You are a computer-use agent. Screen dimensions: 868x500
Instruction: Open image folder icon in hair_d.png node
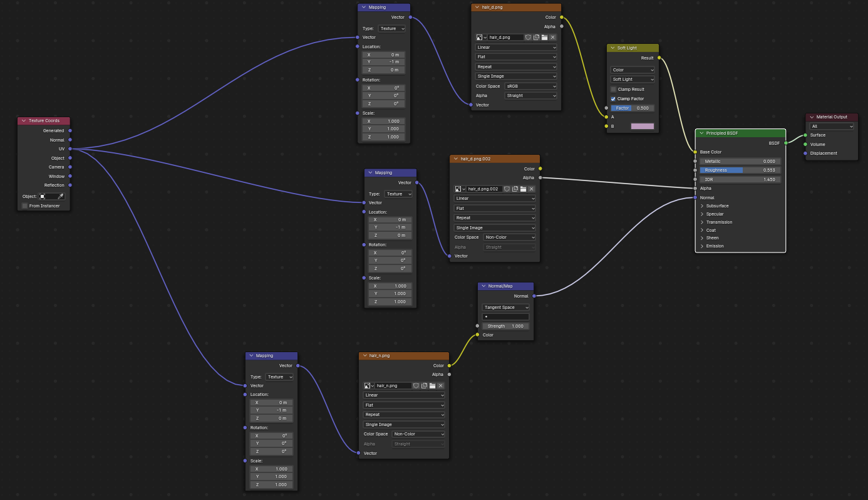544,37
